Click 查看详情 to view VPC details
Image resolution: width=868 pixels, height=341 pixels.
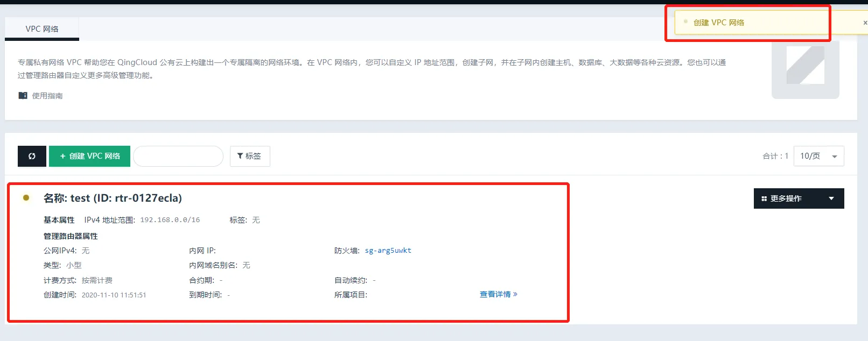click(x=498, y=294)
